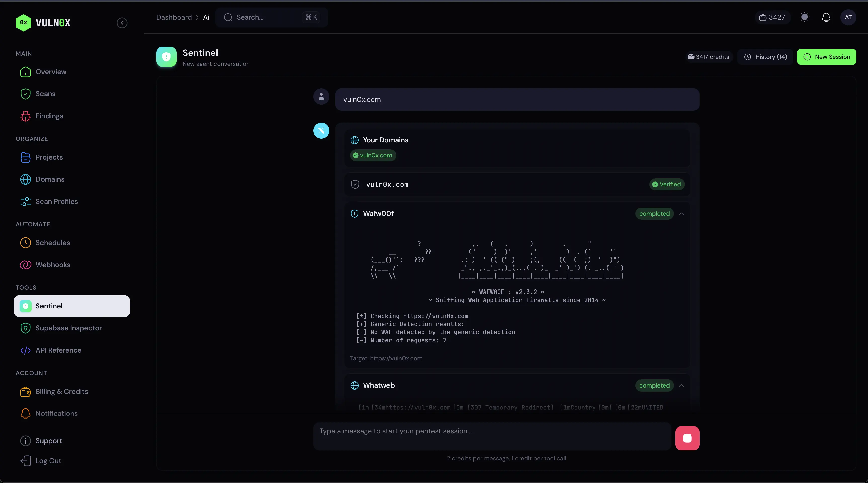Go to Dashboard via breadcrumb
The width and height of the screenshot is (868, 483).
click(174, 17)
